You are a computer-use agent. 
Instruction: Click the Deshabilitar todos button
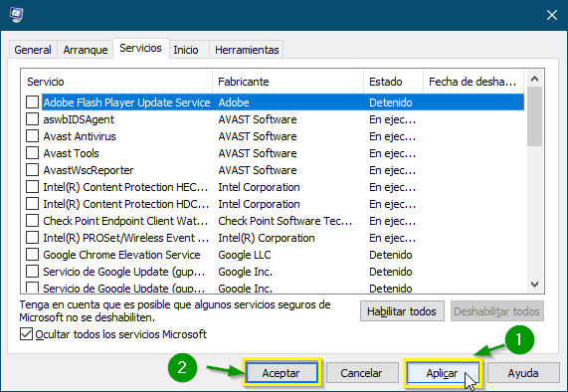(497, 311)
